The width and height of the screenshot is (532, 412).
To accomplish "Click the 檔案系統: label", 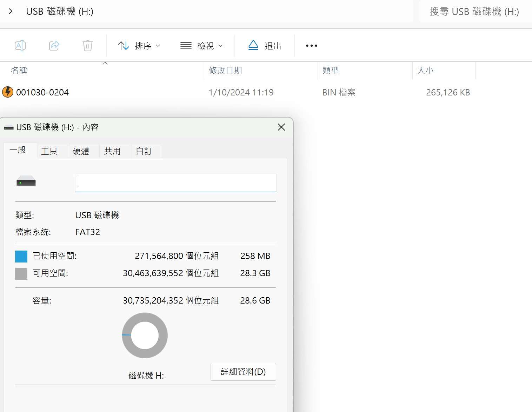I will (33, 232).
